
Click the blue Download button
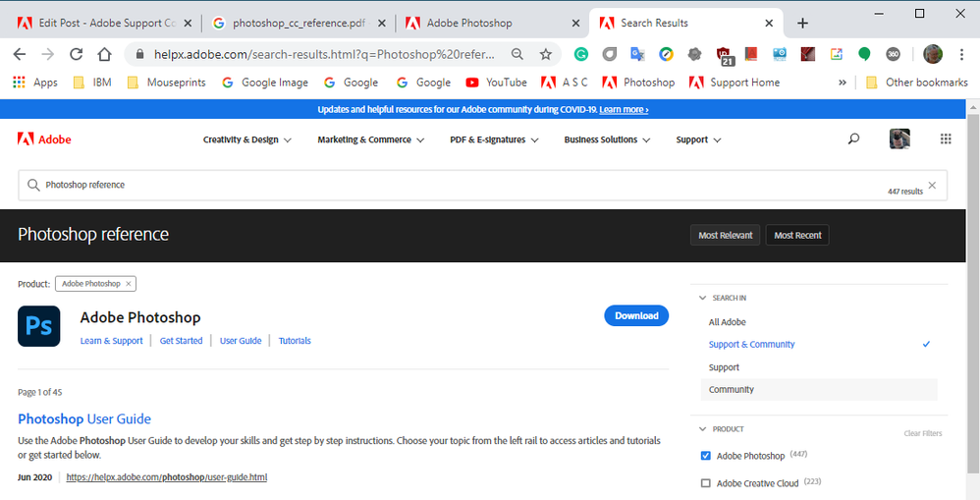(x=636, y=315)
